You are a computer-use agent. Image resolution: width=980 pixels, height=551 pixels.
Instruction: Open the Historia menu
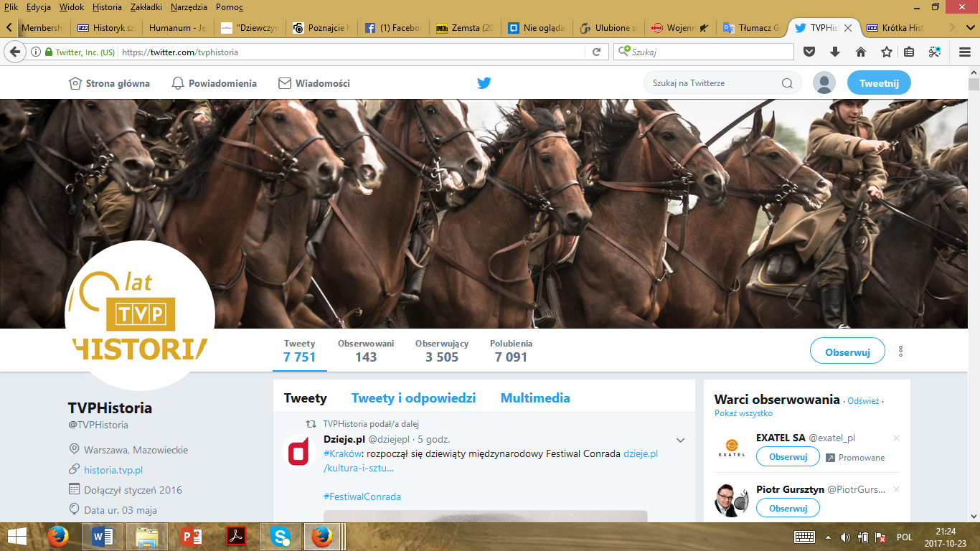pyautogui.click(x=107, y=7)
